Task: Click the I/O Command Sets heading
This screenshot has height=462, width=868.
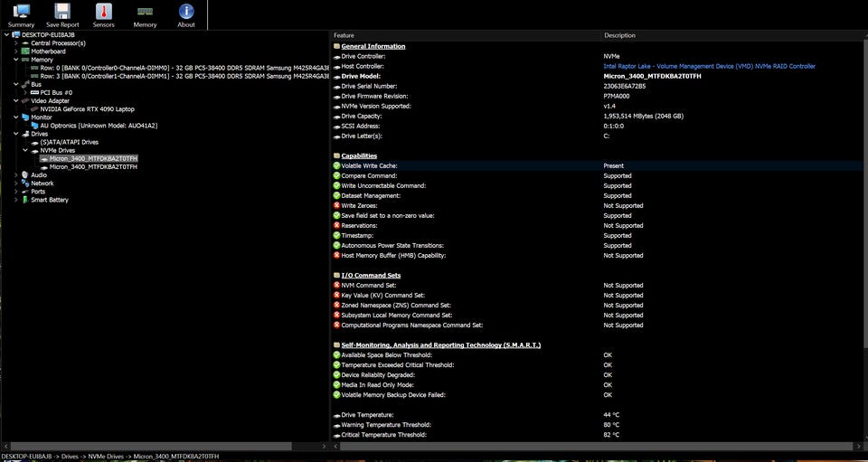Action: coord(371,276)
